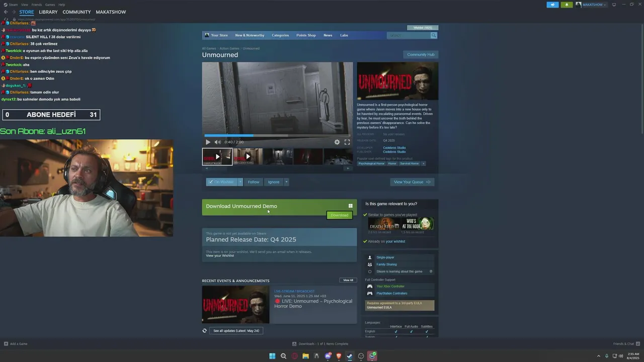Open the Community Hub

(421, 54)
